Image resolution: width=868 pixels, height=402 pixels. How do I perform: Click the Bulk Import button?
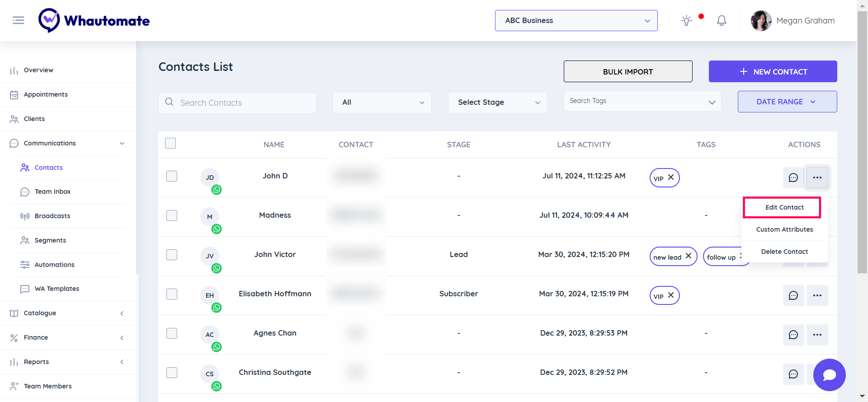(627, 72)
